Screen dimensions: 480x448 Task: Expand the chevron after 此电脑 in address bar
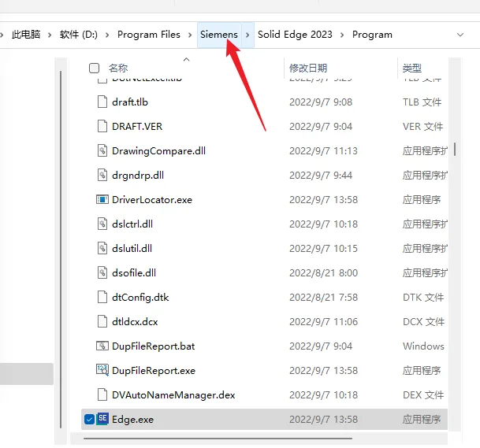pyautogui.click(x=50, y=35)
